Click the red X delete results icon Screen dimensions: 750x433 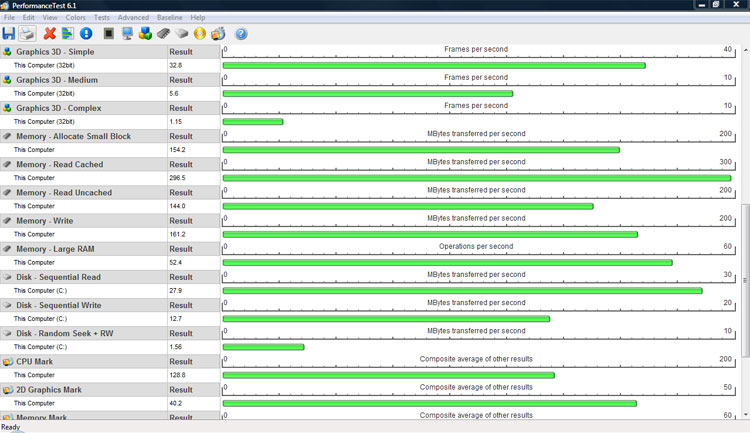(x=49, y=33)
